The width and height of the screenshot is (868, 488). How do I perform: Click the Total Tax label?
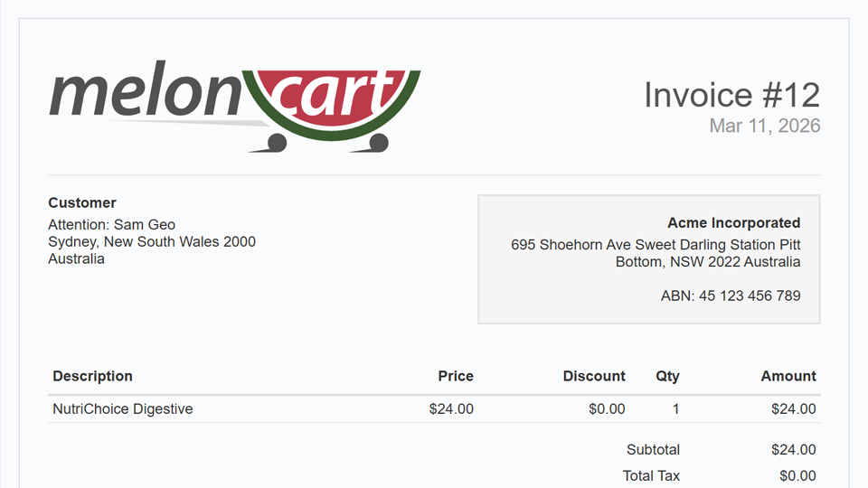tap(651, 476)
